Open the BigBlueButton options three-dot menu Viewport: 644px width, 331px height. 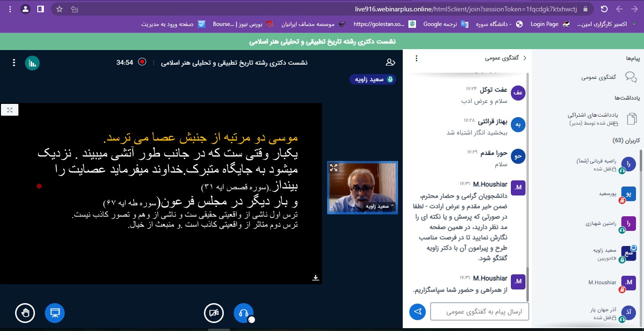14,62
